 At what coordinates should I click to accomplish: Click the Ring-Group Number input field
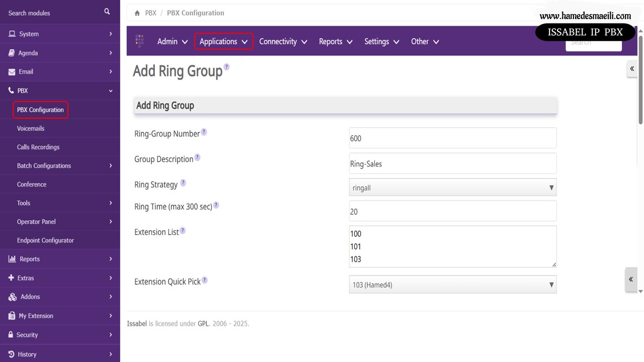point(452,138)
